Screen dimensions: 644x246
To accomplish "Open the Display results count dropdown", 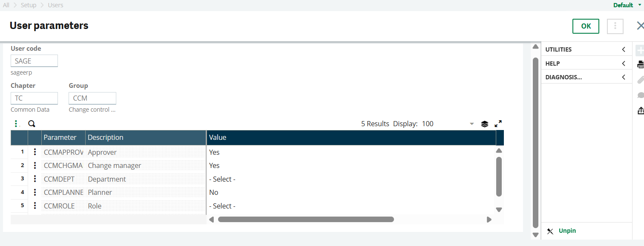I will (x=471, y=124).
